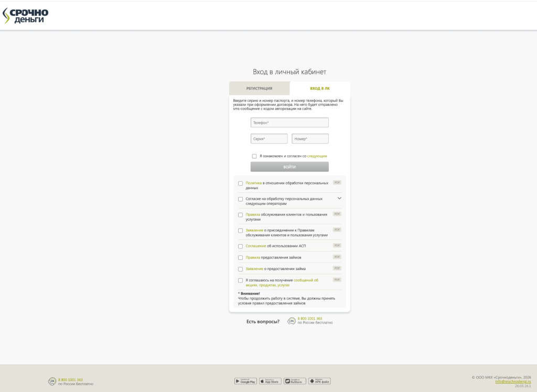The width and height of the screenshot is (537, 392).
Task: Download the APK файл badge
Action: [x=319, y=381]
